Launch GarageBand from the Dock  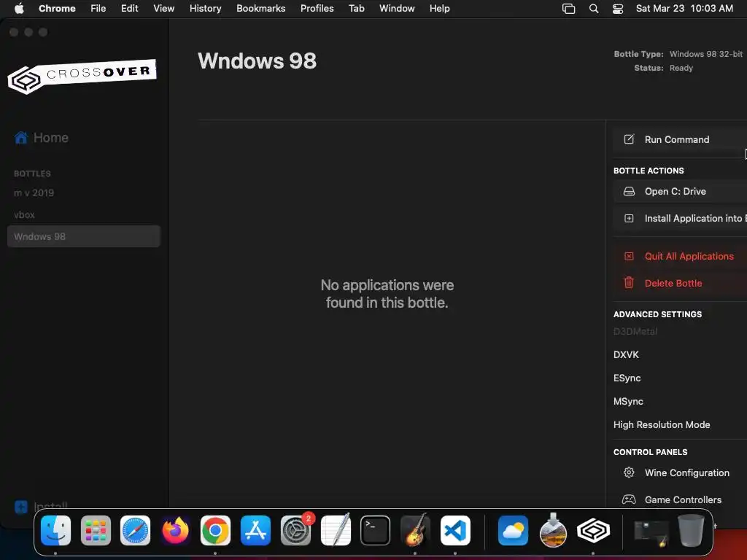pyautogui.click(x=415, y=531)
